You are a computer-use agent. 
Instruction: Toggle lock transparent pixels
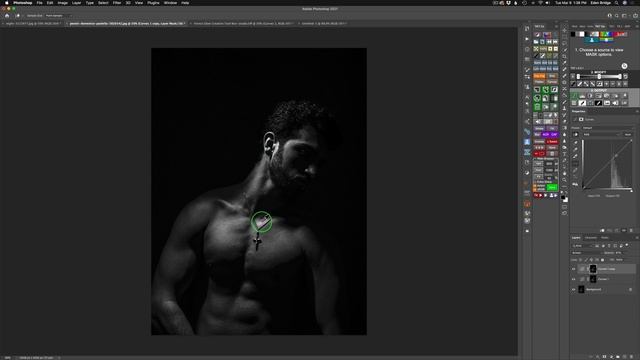(581, 260)
